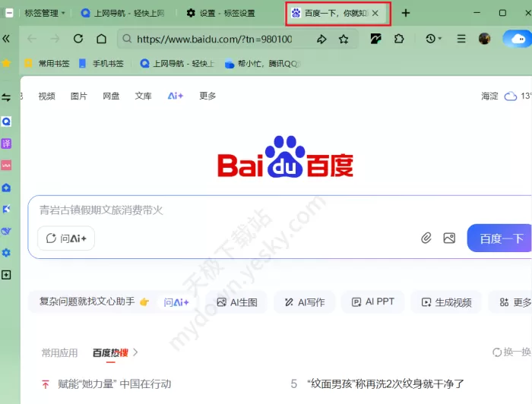Switch to the 常用应用 tab
This screenshot has height=404, width=532.
tap(60, 353)
